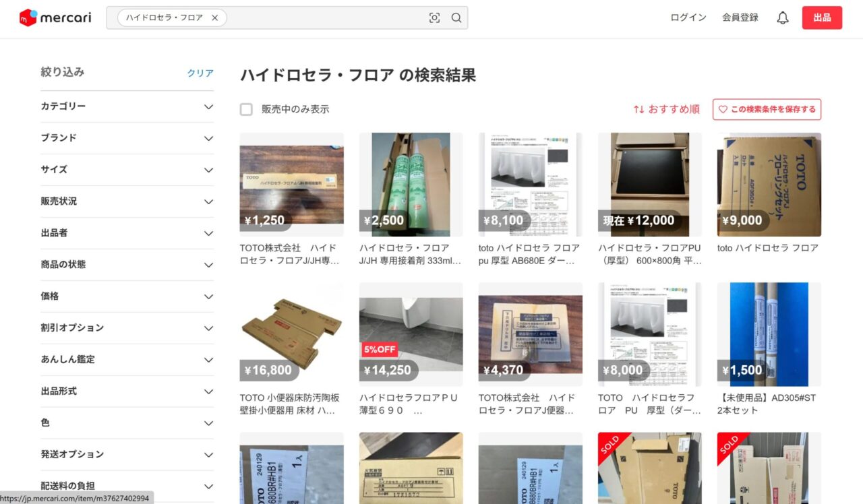Open the ¥2,500 adhesive product thumbnail

(411, 185)
